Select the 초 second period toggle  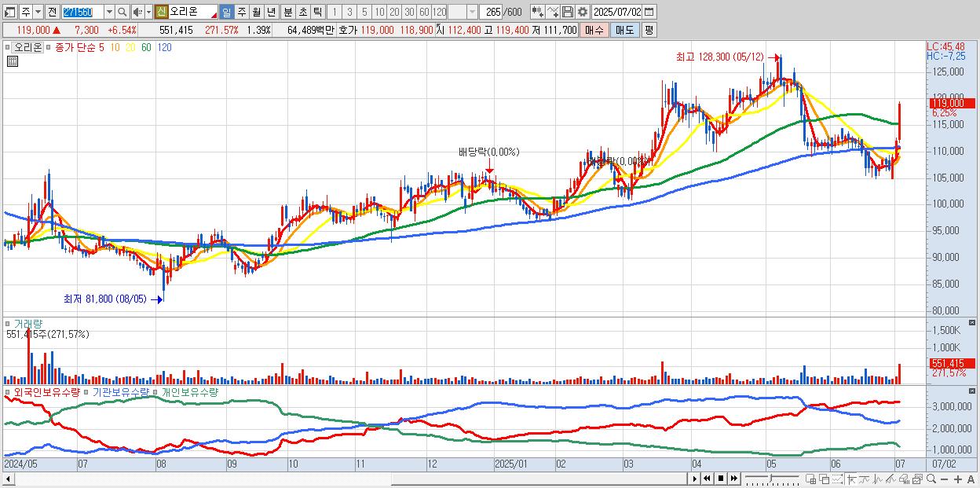coord(302,12)
